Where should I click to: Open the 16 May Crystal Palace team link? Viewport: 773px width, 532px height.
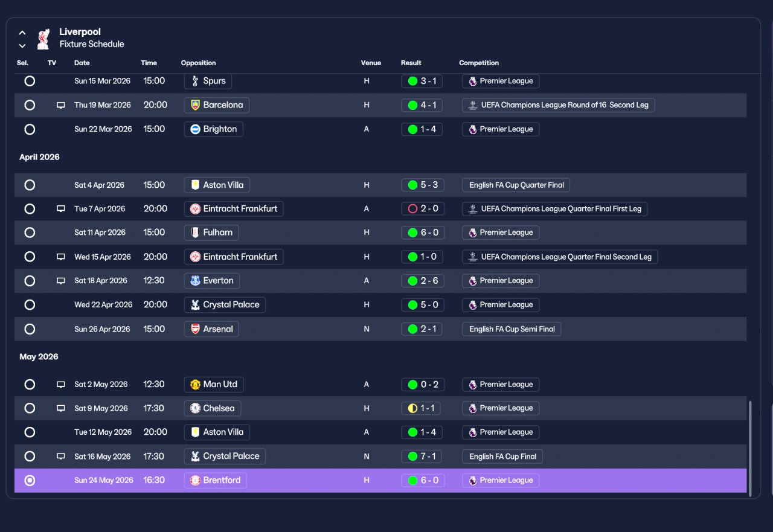[x=225, y=457]
